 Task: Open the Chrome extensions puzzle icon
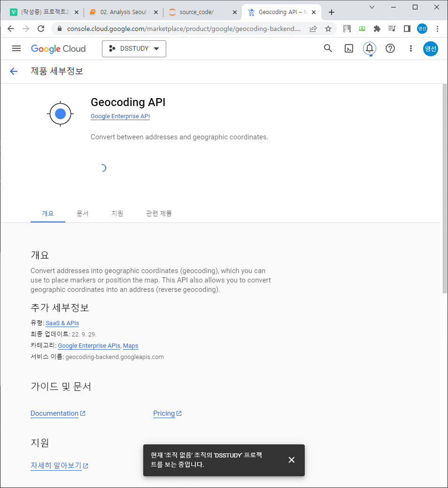tap(377, 29)
